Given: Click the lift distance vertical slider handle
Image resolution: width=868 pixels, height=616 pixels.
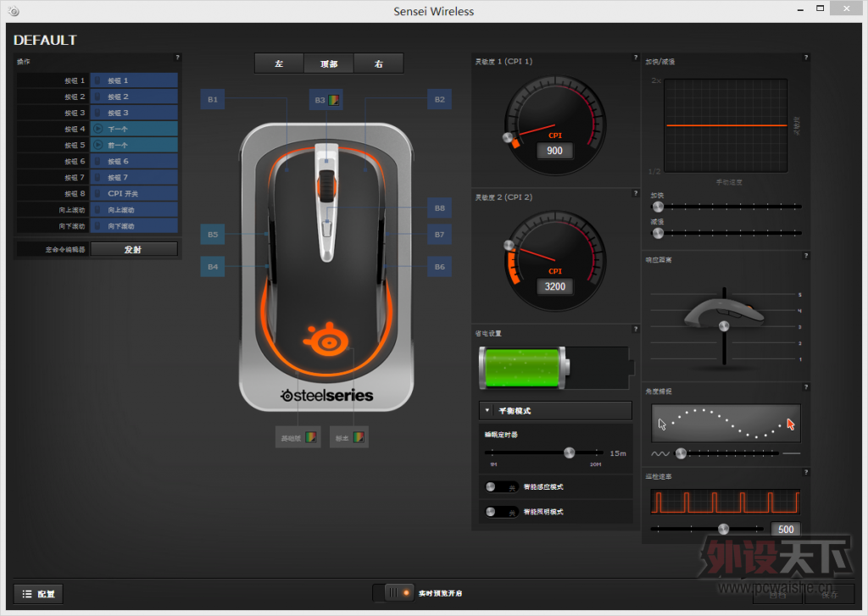Looking at the screenshot, I should click(x=724, y=326).
